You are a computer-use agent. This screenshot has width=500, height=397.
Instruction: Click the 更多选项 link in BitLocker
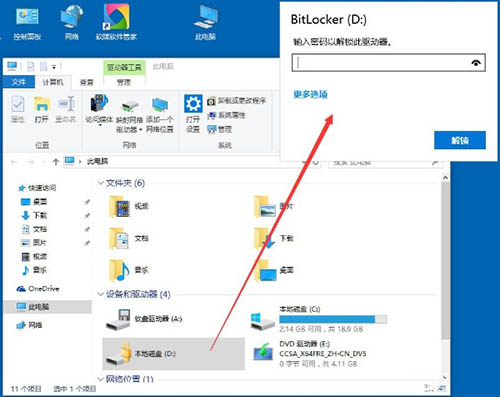(x=310, y=94)
